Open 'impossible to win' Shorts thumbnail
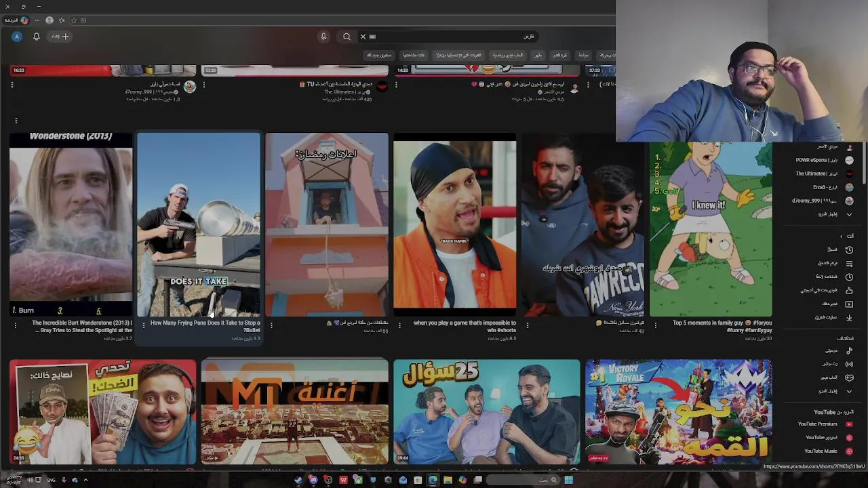This screenshot has width=868, height=488. (x=455, y=224)
